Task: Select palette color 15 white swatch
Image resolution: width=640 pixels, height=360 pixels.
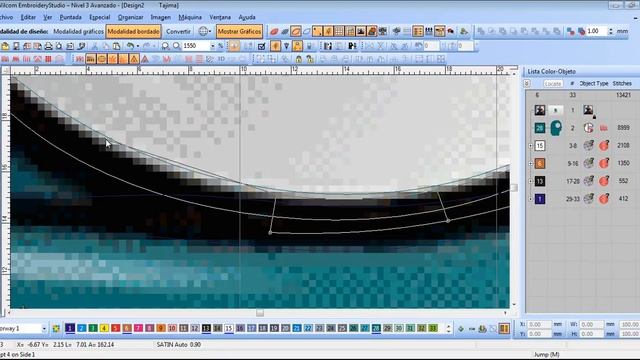Action: click(229, 328)
